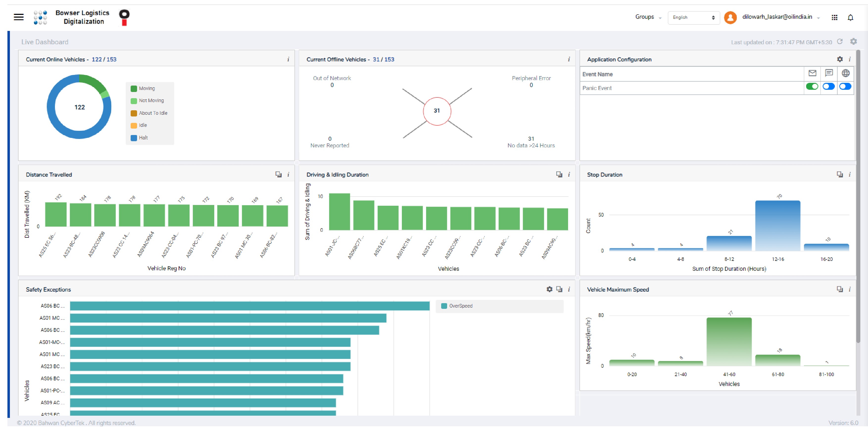Expand the Stop Duration chart
868x430 pixels.
coord(840,174)
